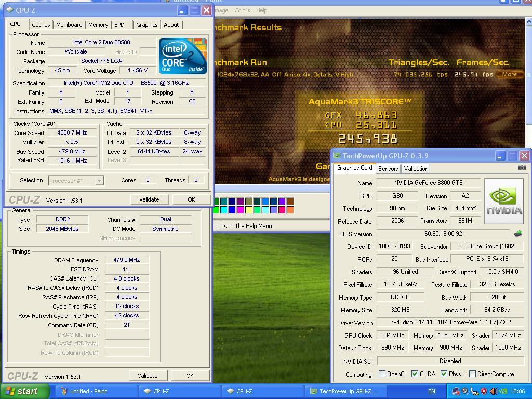Click the CAS# Latency 4.0 clocks value
532x399 pixels.
127,278
